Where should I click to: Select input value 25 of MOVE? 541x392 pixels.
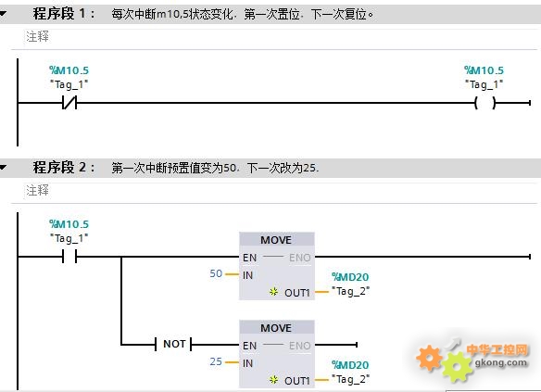(x=216, y=361)
